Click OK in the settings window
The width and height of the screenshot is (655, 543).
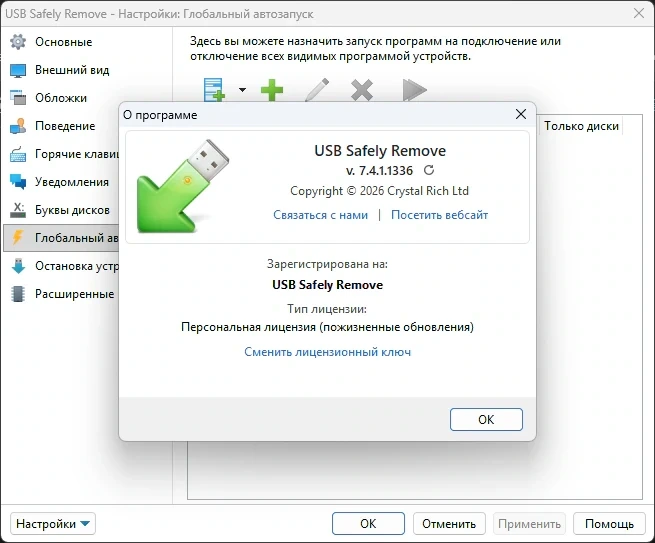pyautogui.click(x=368, y=524)
